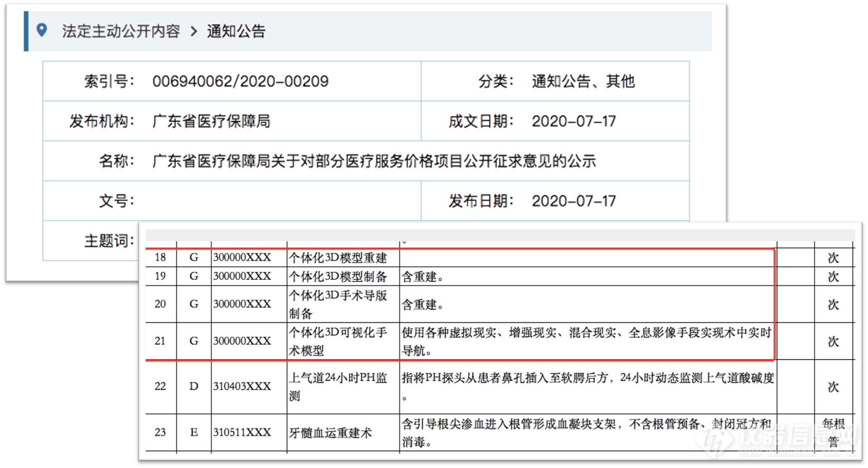This screenshot has height=468, width=868.
Task: Click the G cell in row 18
Action: click(194, 257)
